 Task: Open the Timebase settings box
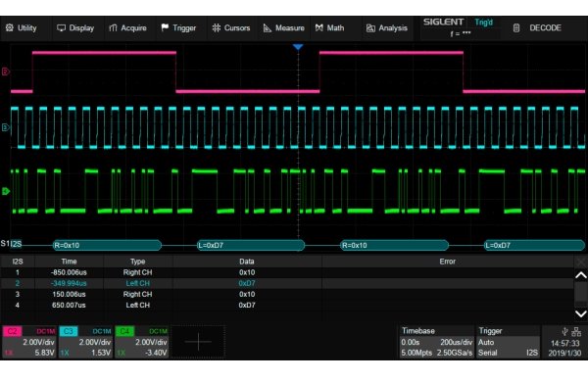click(x=436, y=342)
